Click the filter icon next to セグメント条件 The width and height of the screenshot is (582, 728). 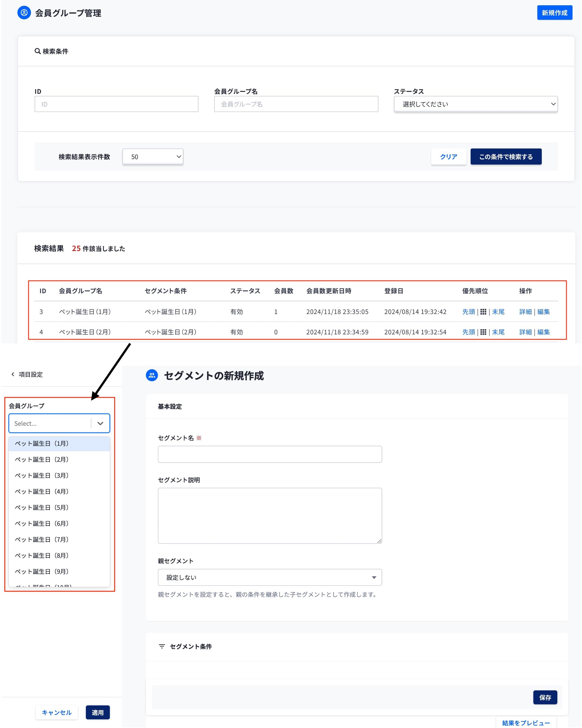[x=162, y=646]
